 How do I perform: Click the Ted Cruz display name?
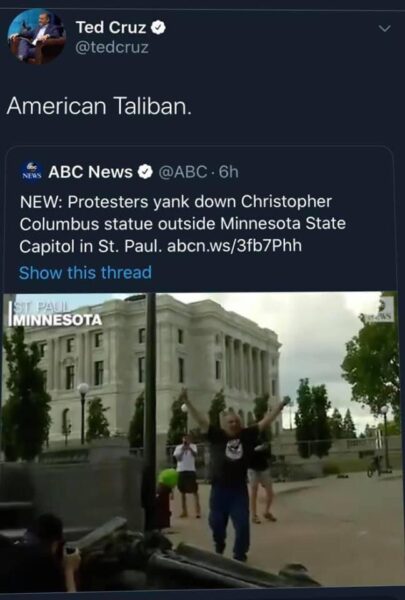pos(111,28)
